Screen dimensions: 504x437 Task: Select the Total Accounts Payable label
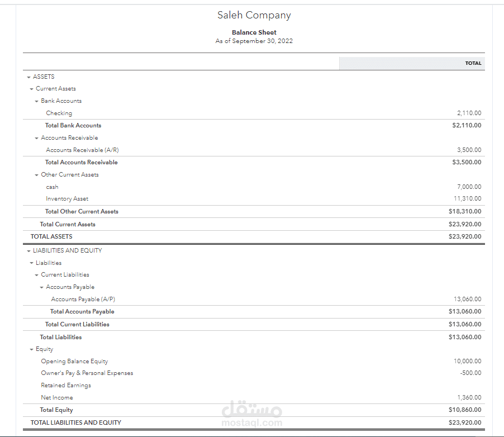click(82, 312)
